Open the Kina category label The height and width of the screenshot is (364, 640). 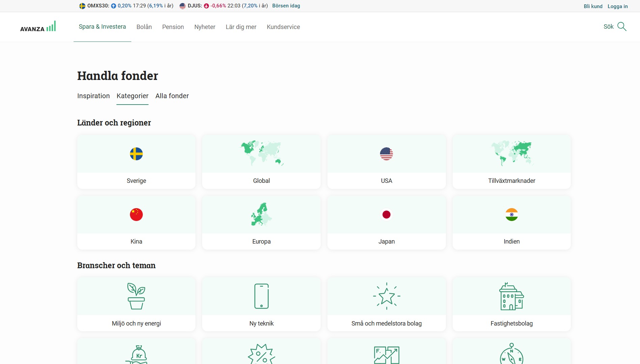[136, 242]
